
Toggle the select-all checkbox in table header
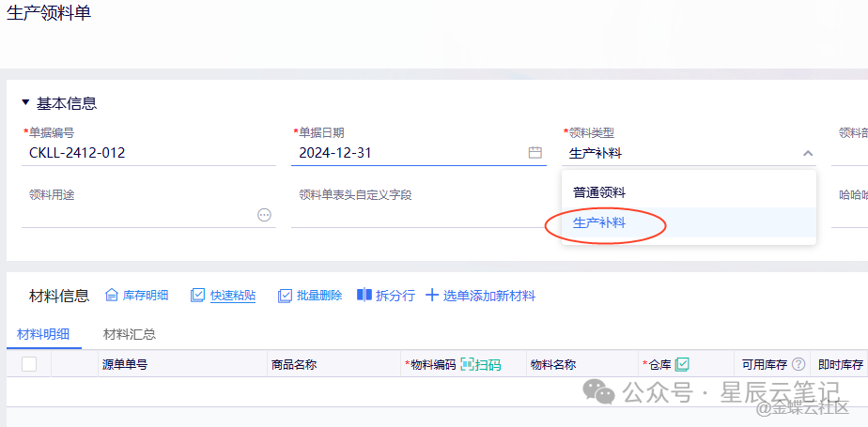click(29, 364)
